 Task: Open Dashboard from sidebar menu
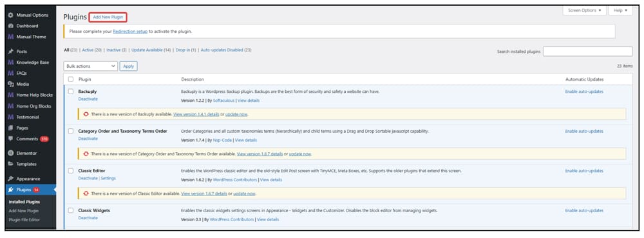point(27,26)
